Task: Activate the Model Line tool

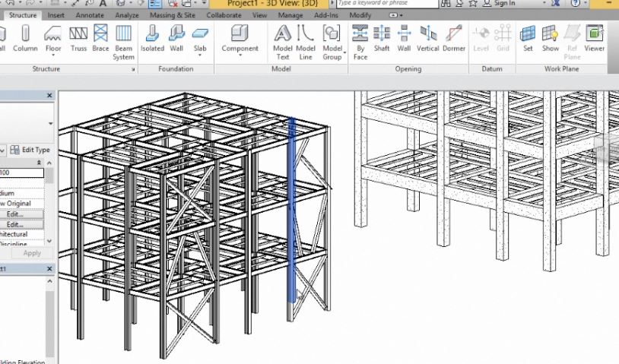Action: 306,42
